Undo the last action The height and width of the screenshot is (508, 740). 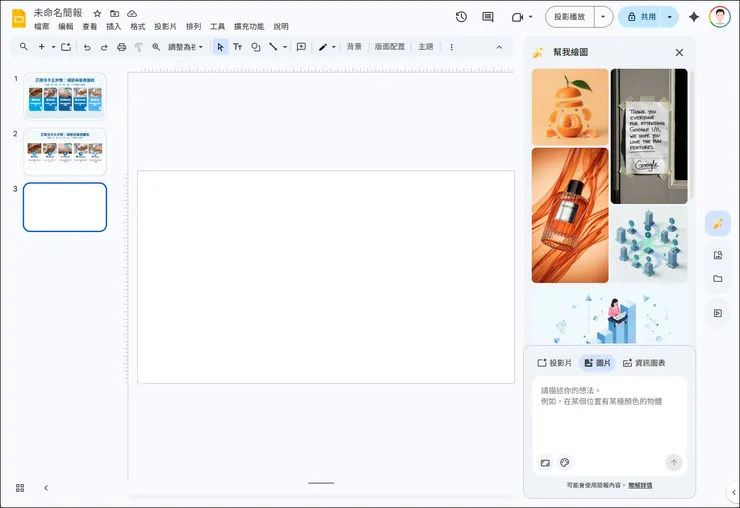pyautogui.click(x=87, y=47)
